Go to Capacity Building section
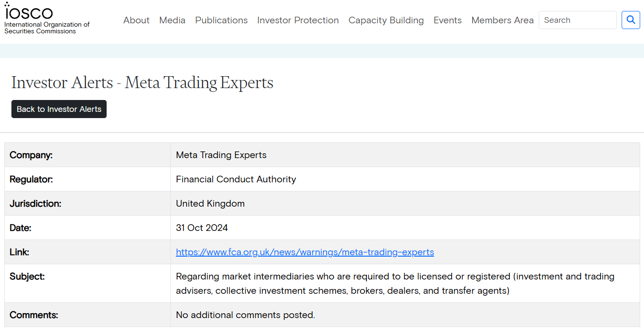Screen dimensions: 644x329 (386, 20)
